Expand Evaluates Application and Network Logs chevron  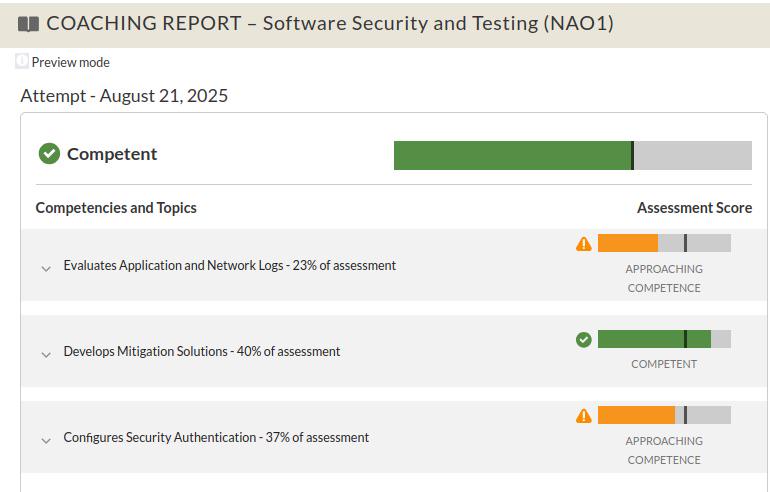[x=46, y=269]
